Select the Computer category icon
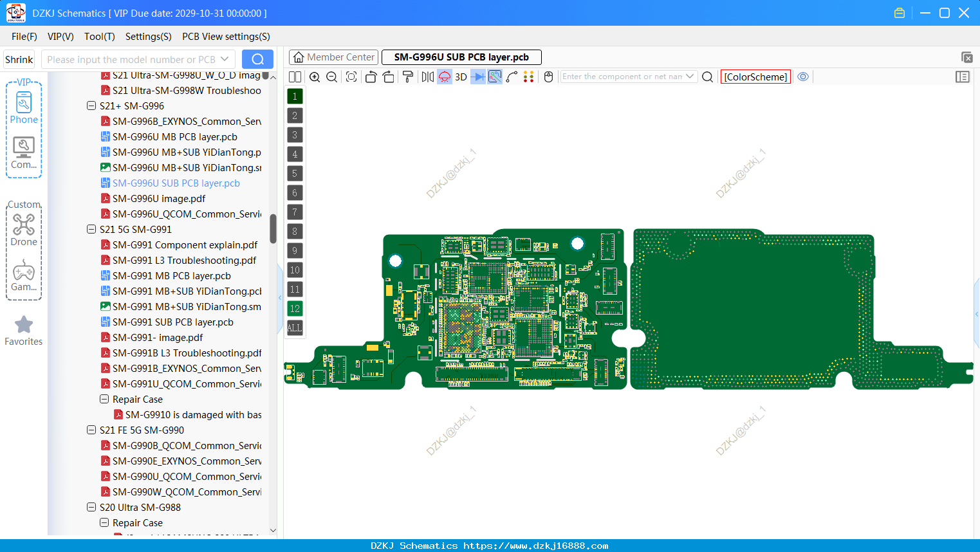Screen dimensions: 980x552 tap(24, 153)
